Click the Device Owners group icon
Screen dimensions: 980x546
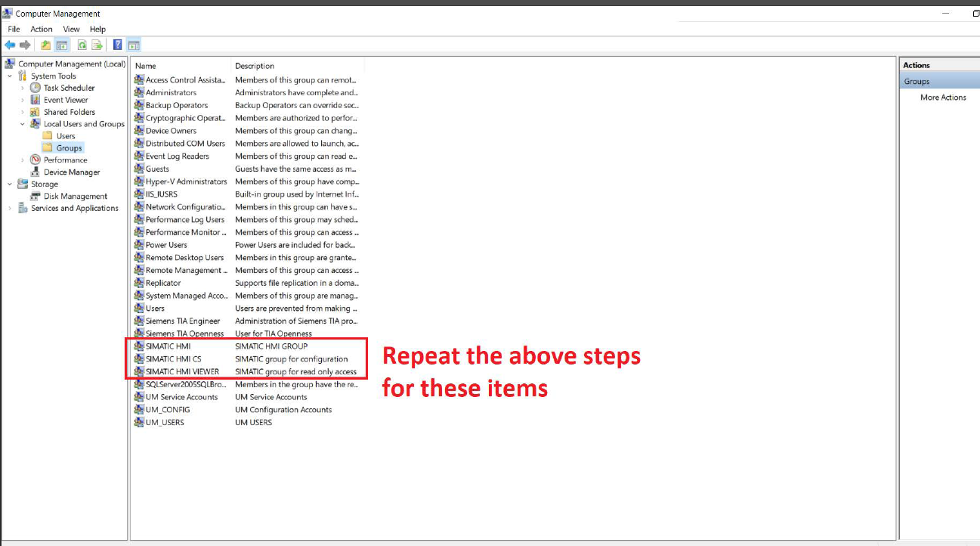139,131
